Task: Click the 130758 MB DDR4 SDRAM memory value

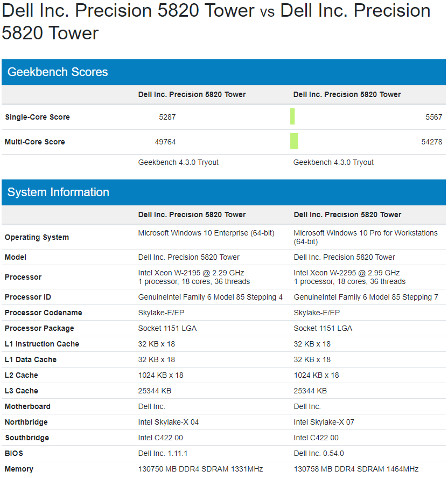Action: tap(356, 469)
